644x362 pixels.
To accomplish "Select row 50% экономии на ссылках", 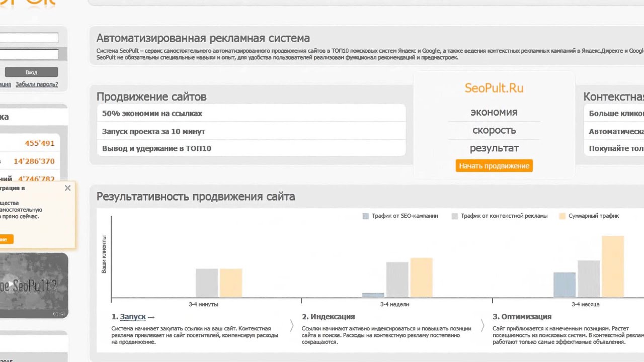I will 251,113.
